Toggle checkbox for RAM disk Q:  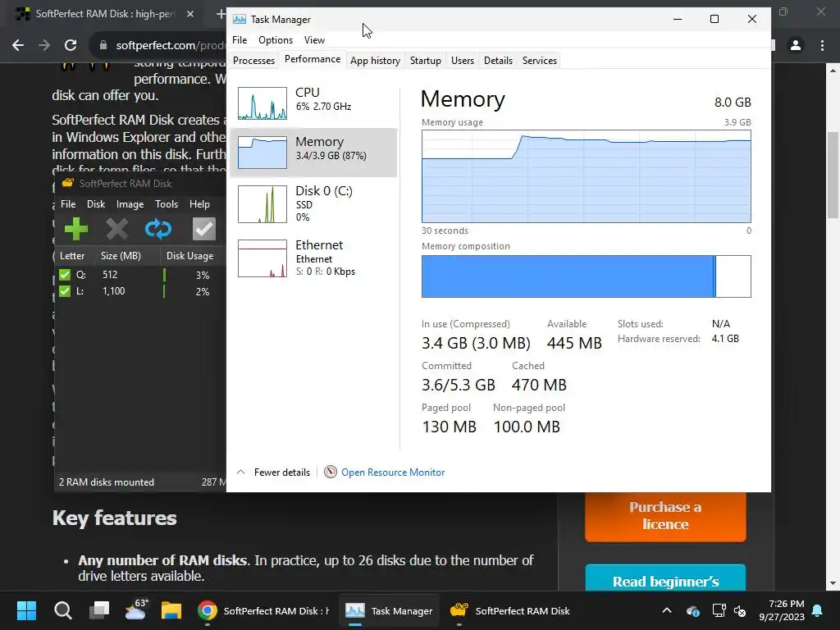pyautogui.click(x=65, y=275)
